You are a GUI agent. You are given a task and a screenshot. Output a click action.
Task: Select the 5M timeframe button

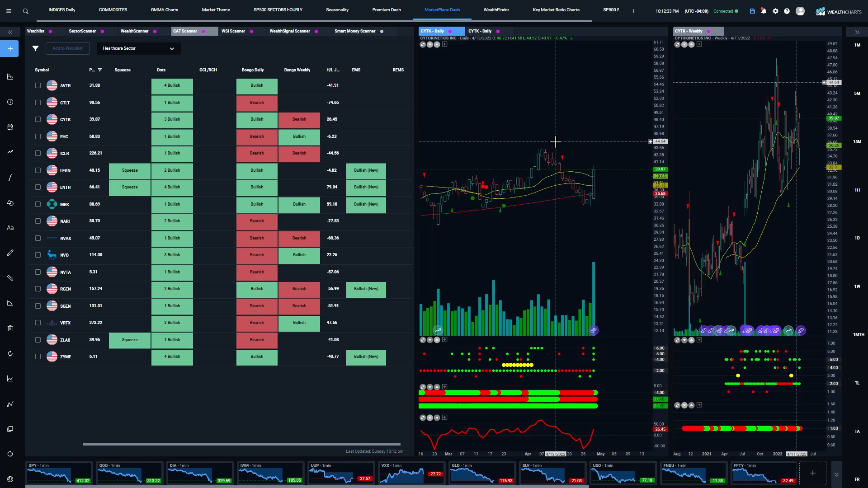(x=857, y=94)
